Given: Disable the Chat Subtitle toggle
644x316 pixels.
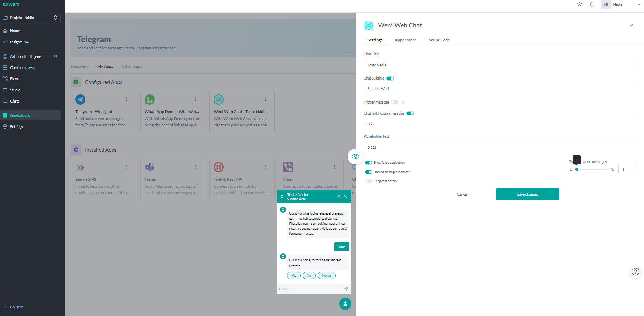Looking at the screenshot, I should point(390,78).
